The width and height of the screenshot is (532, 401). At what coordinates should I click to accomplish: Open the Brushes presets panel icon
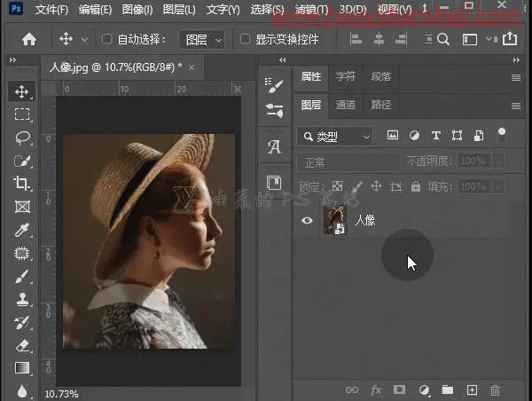pyautogui.click(x=274, y=110)
